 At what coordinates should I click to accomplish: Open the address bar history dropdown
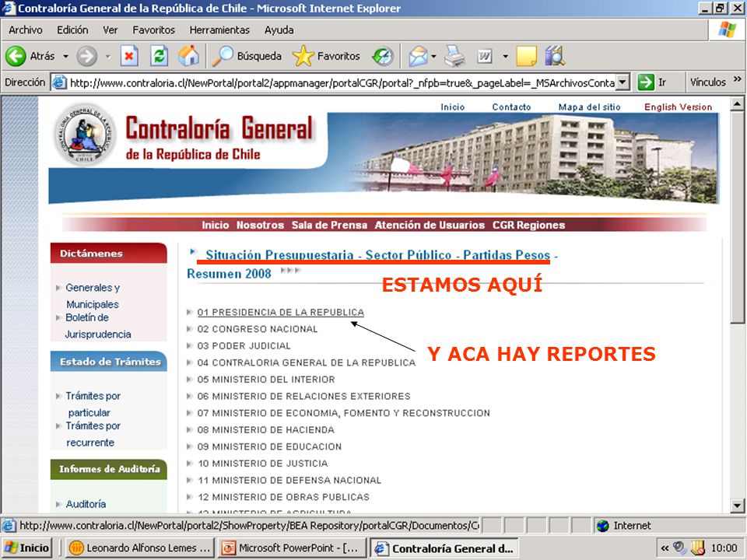(x=622, y=82)
